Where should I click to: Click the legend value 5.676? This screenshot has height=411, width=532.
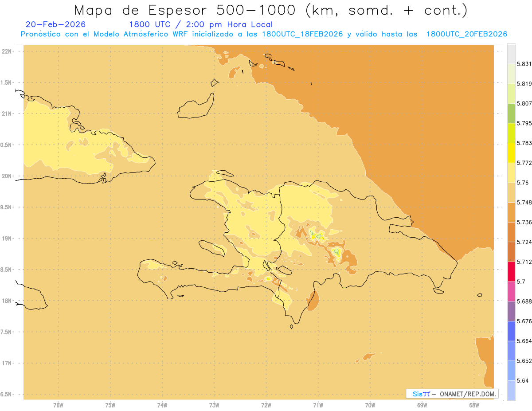click(x=524, y=321)
